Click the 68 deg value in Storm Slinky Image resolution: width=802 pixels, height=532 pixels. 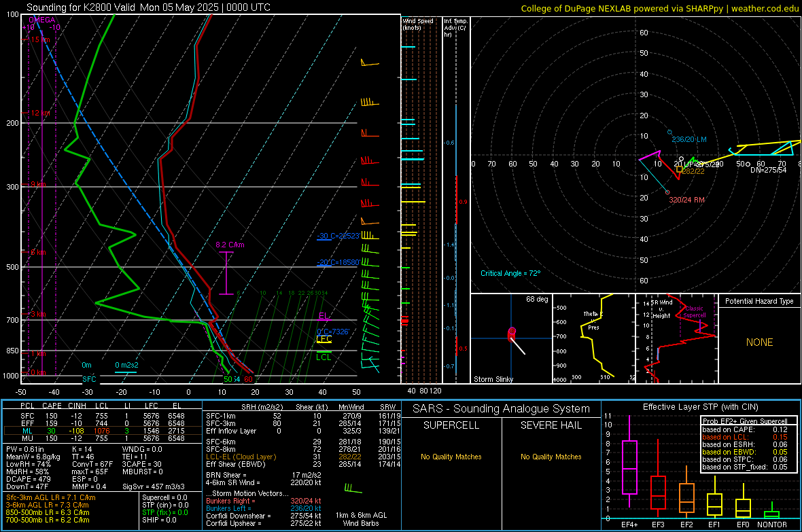tap(537, 299)
